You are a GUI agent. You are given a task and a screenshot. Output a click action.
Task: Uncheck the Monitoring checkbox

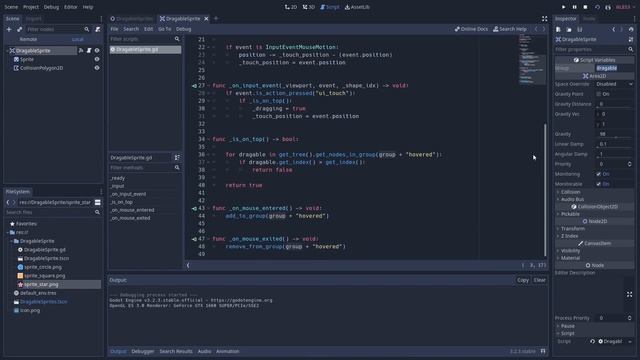pyautogui.click(x=599, y=174)
